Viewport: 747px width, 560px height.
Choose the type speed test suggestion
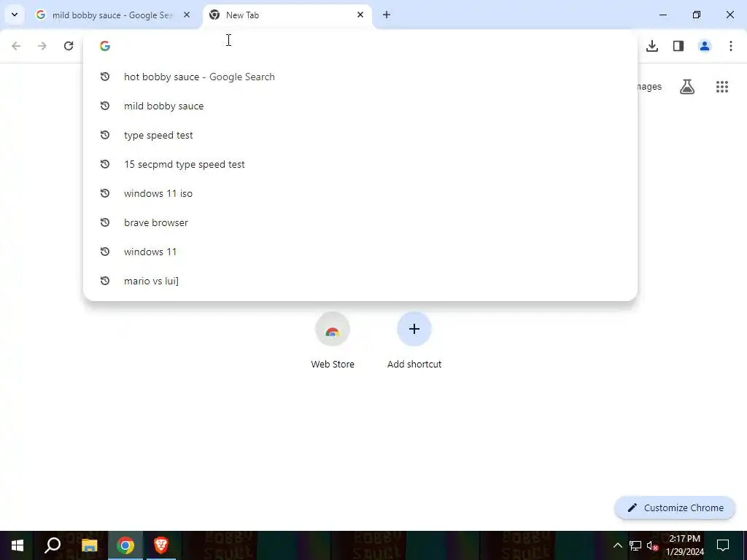360,135
